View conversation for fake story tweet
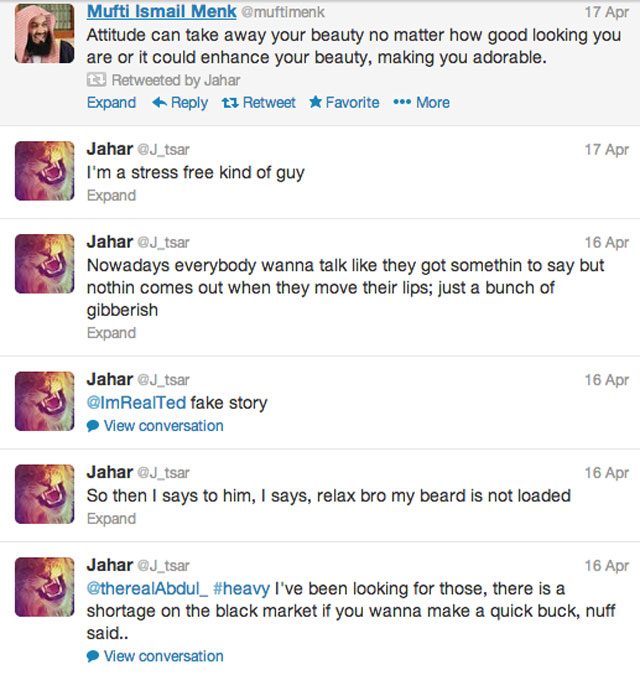The width and height of the screenshot is (640, 675). [163, 426]
